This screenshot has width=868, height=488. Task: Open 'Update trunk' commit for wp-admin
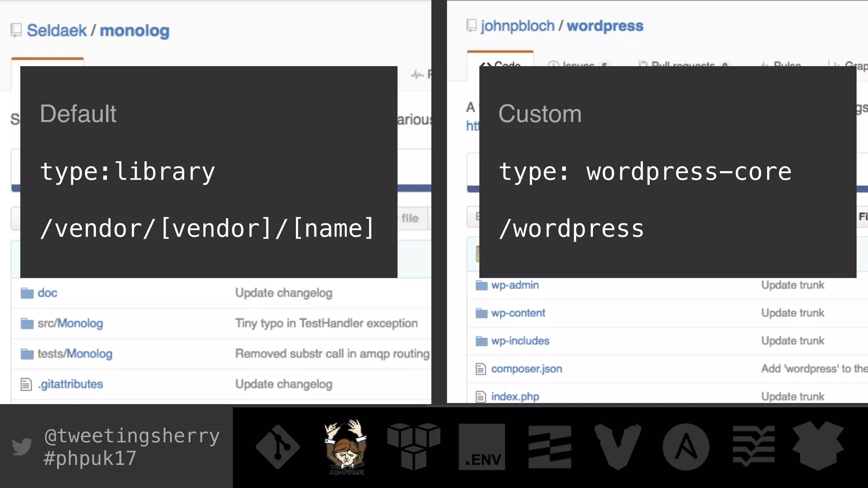793,285
